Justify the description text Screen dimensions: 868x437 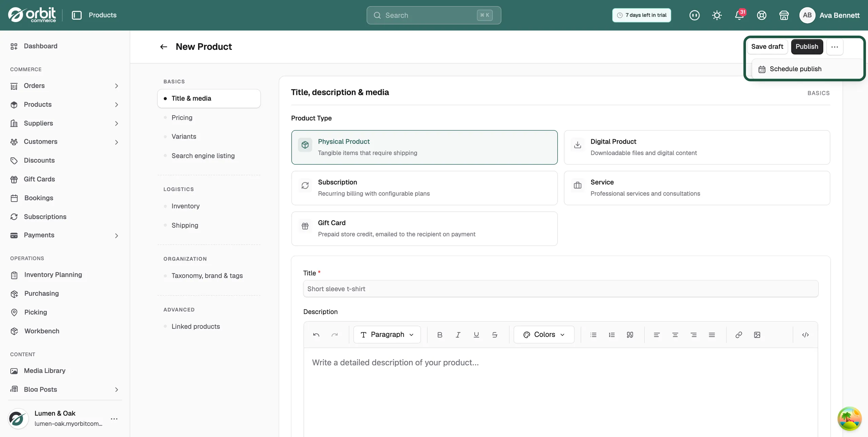tap(712, 335)
